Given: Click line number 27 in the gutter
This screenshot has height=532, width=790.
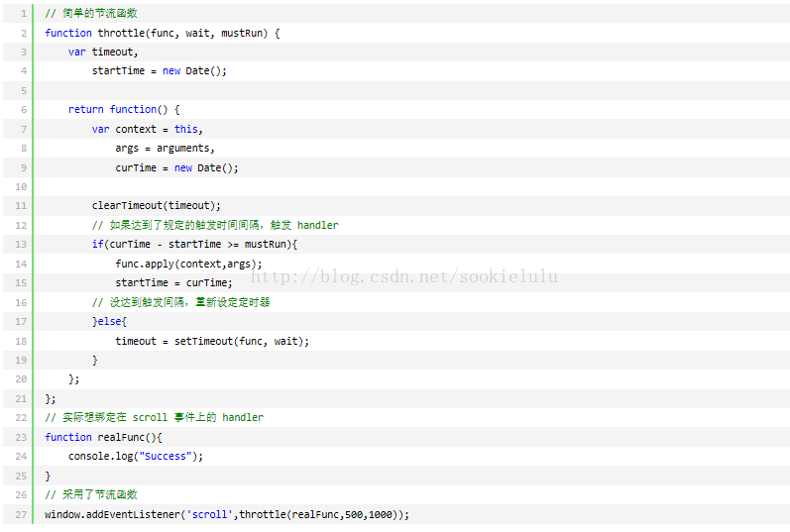Looking at the screenshot, I should click(21, 514).
